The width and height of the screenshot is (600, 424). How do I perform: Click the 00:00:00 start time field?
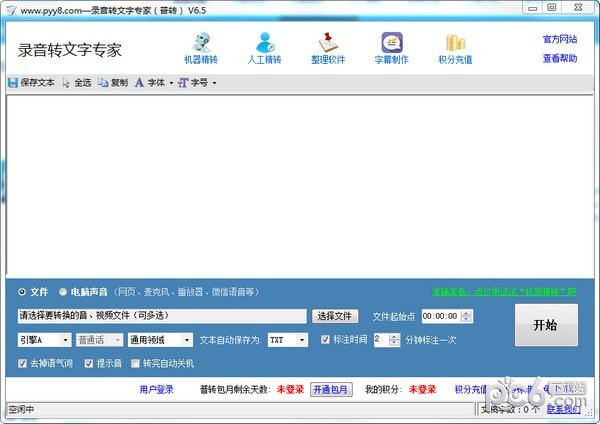pyautogui.click(x=442, y=316)
